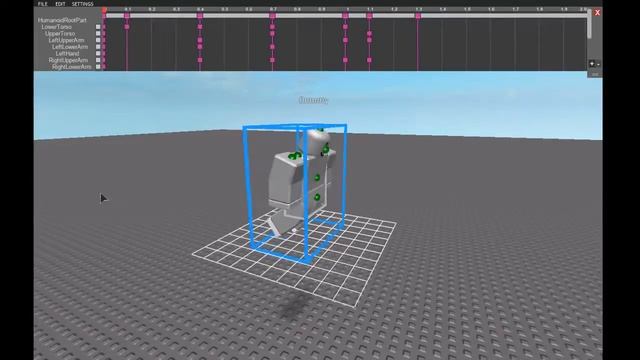Select the LowerTorso joint label
The height and width of the screenshot is (360, 640).
coord(56,27)
